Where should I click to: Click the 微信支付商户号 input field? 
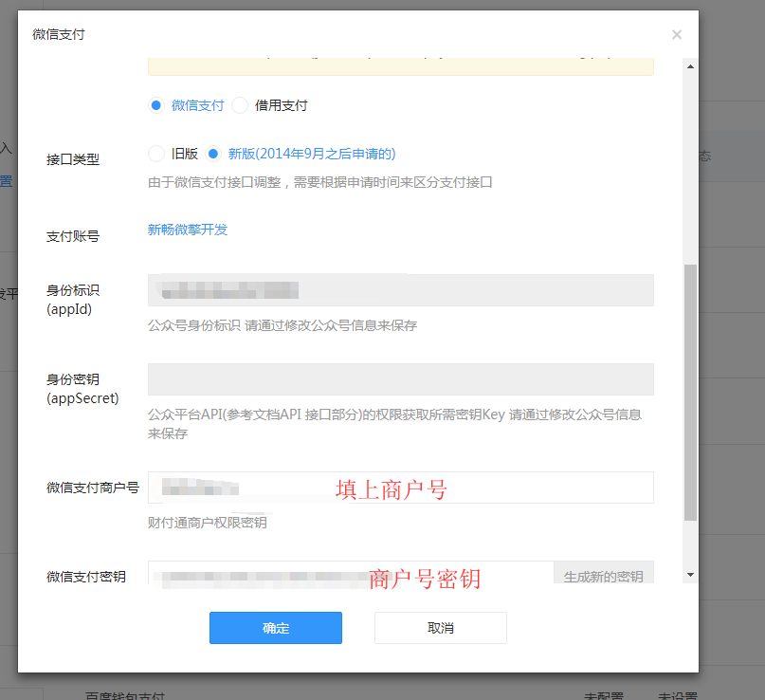tap(401, 488)
